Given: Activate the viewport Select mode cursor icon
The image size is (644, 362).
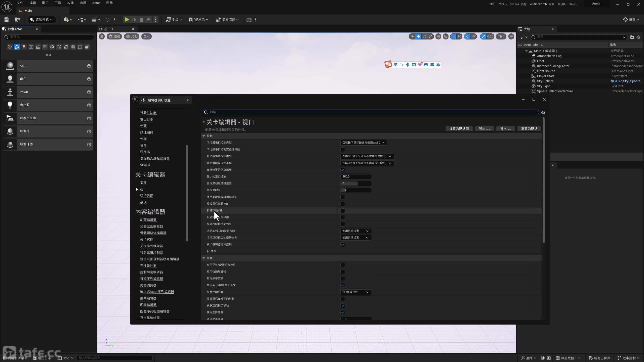Looking at the screenshot, I should click(412, 37).
